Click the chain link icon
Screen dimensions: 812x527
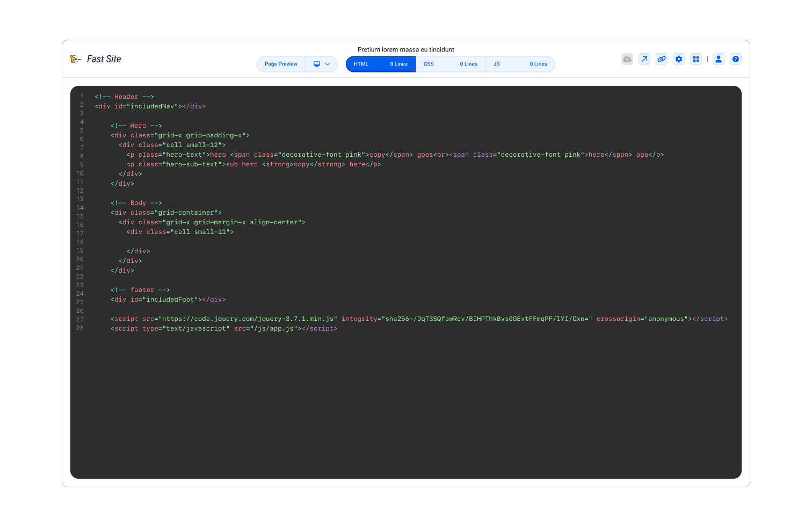coord(662,59)
